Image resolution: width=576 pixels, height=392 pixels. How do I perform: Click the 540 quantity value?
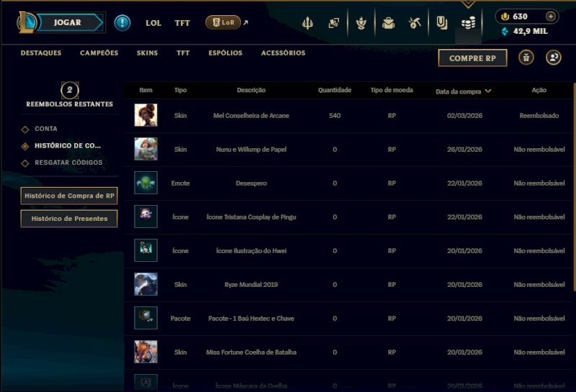335,116
